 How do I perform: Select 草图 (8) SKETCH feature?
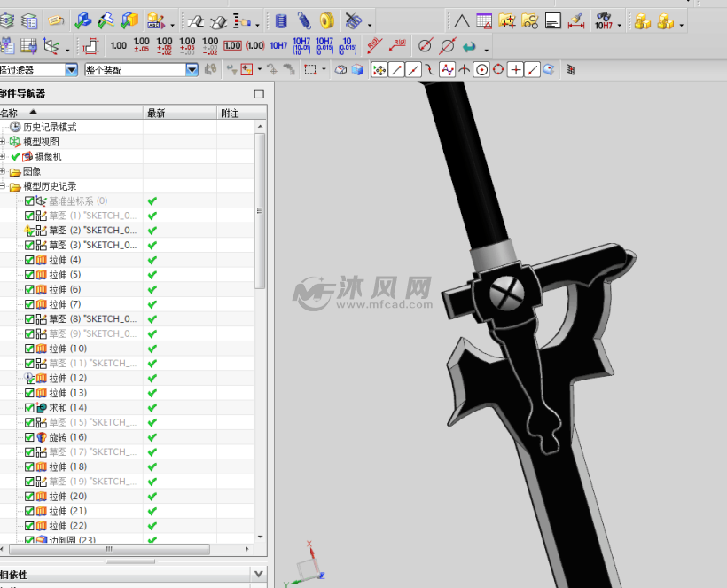pos(93,319)
